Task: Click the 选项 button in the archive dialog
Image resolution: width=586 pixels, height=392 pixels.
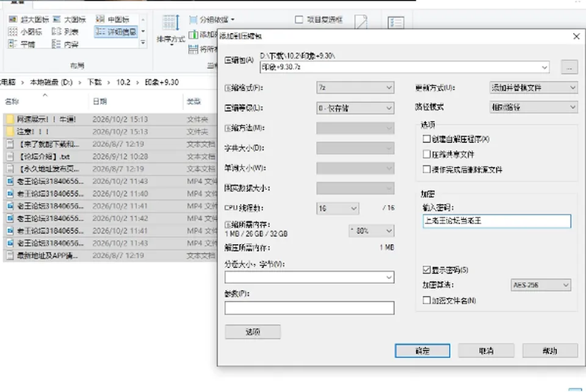Action: [x=253, y=332]
